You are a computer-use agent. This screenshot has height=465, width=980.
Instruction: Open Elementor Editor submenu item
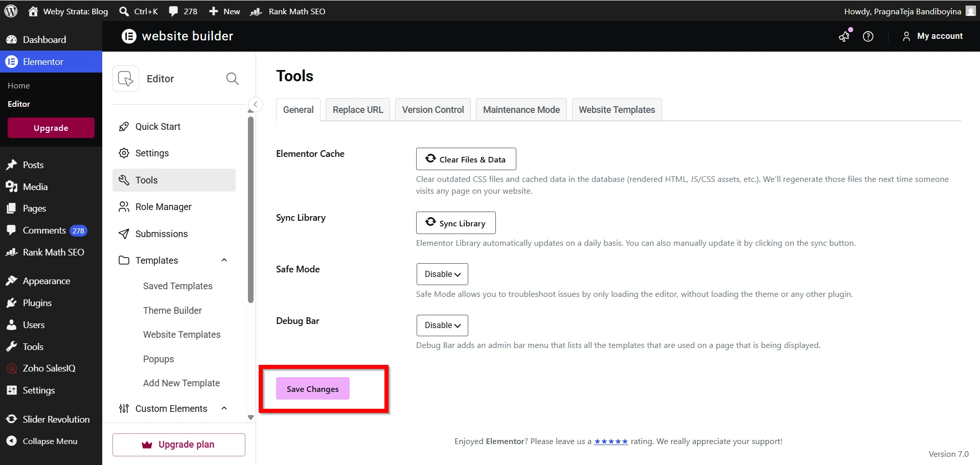[19, 104]
